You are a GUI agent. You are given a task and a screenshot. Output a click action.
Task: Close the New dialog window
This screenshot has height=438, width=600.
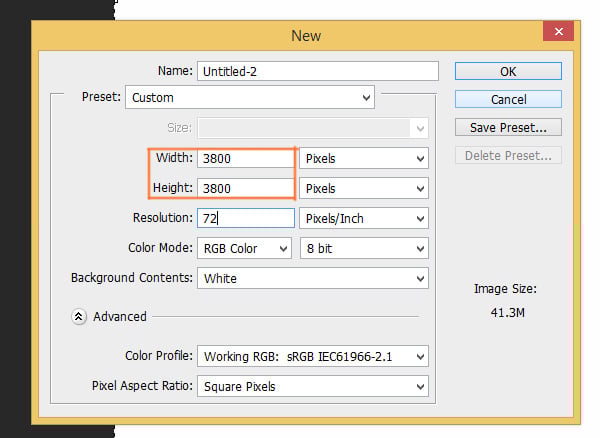558,34
